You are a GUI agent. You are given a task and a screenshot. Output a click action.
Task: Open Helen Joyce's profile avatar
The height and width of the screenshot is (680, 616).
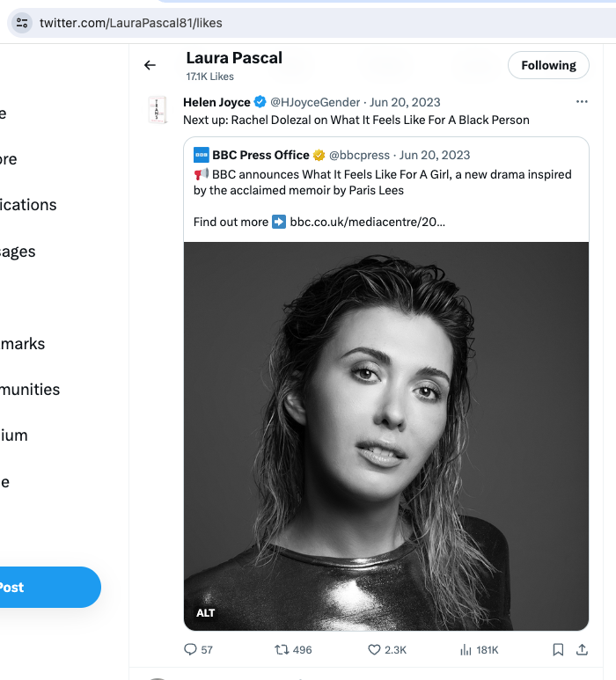[158, 110]
